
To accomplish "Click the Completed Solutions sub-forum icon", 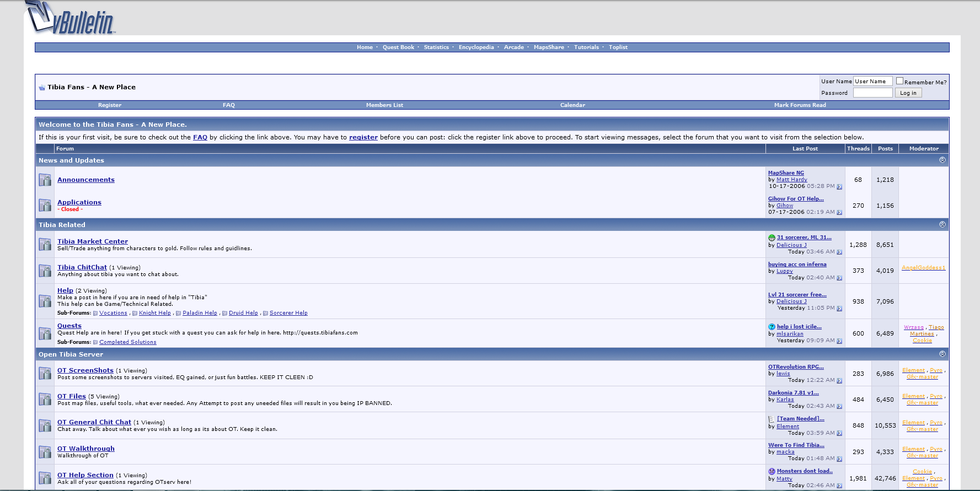I will 95,343.
